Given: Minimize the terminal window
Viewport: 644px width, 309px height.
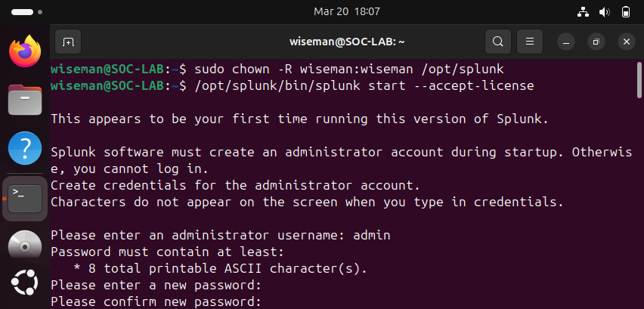Looking at the screenshot, I should pyautogui.click(x=566, y=42).
